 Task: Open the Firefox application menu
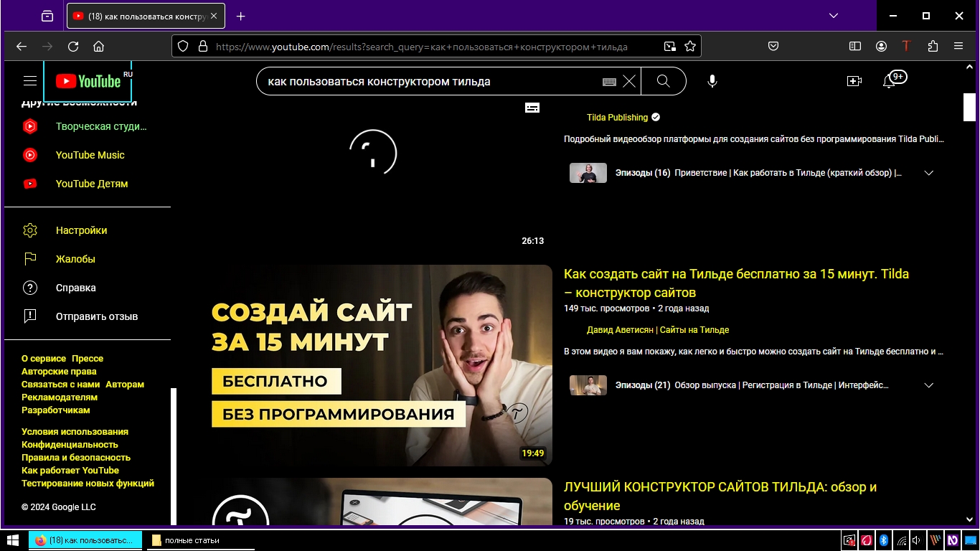tap(958, 46)
